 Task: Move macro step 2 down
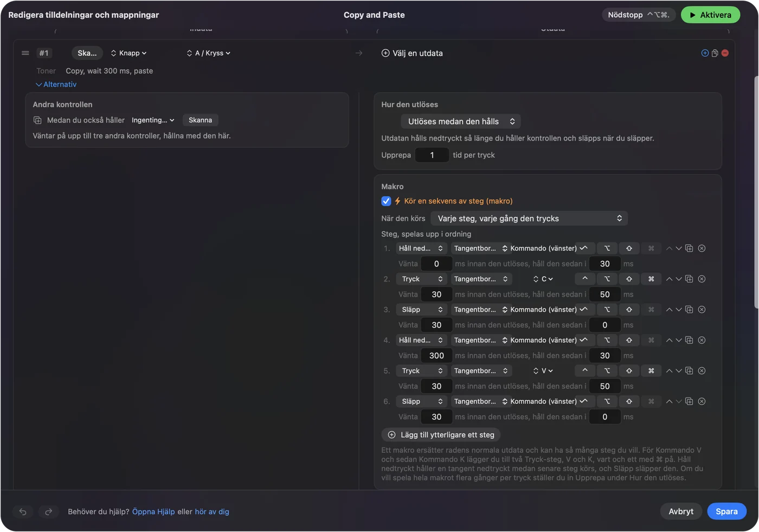tap(678, 279)
